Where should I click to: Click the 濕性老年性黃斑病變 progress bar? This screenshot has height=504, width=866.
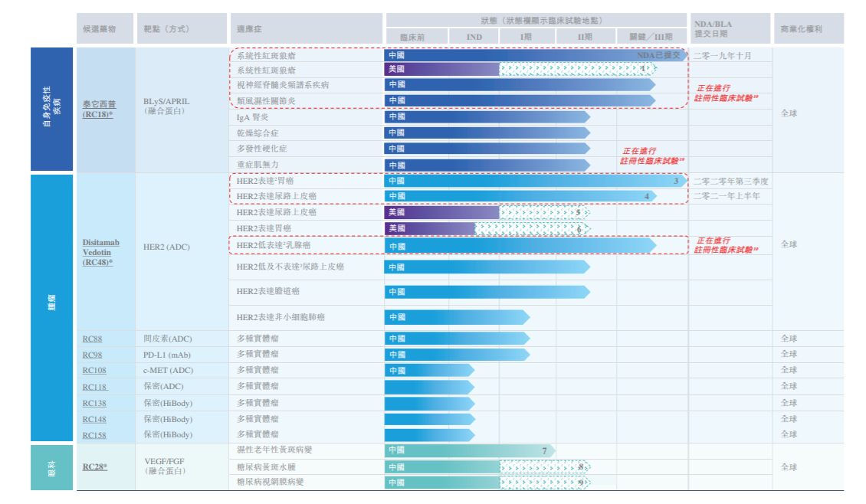tap(470, 450)
